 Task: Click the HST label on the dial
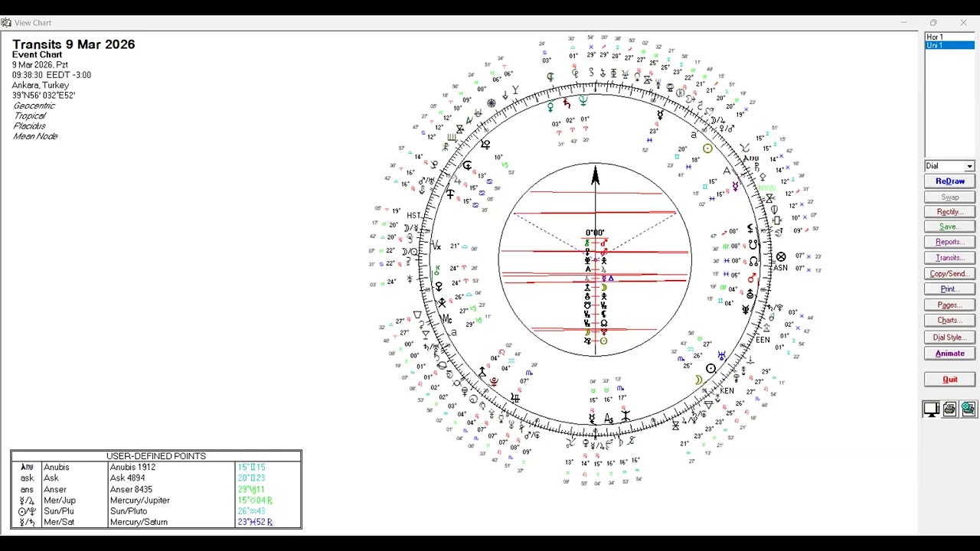point(414,216)
